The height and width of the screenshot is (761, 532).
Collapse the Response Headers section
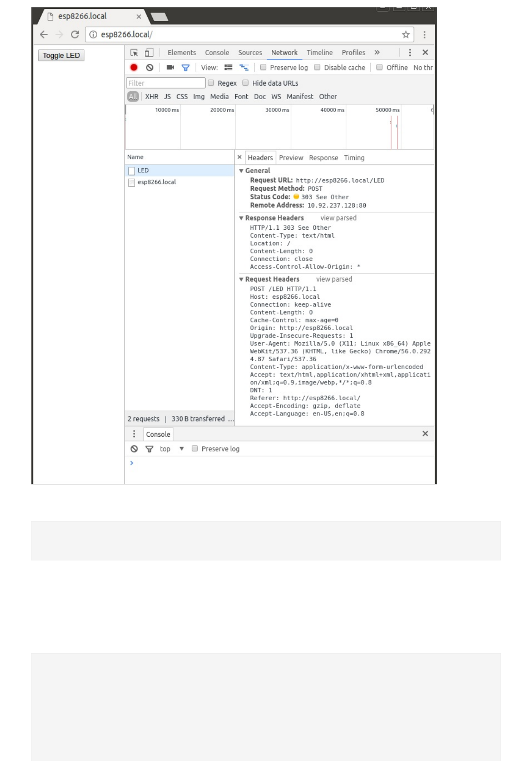(x=241, y=218)
